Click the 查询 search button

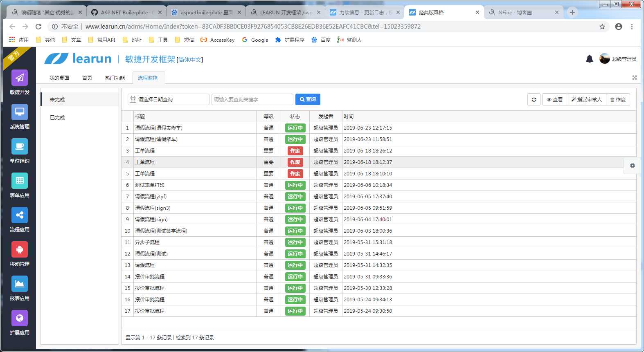308,99
